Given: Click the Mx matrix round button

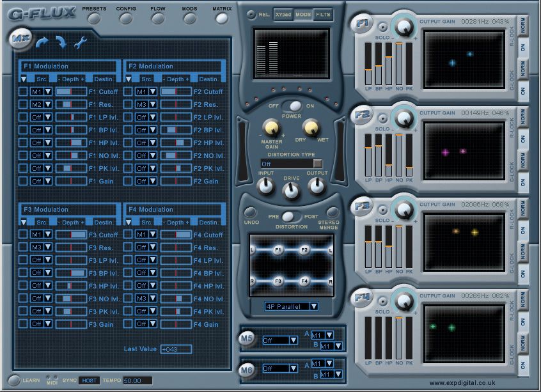Looking at the screenshot, I should click(20, 38).
